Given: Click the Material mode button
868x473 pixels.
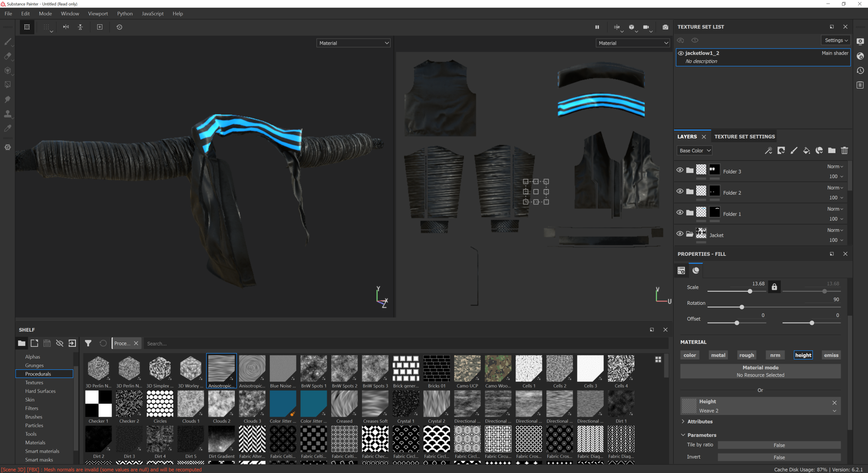Looking at the screenshot, I should point(760,371).
